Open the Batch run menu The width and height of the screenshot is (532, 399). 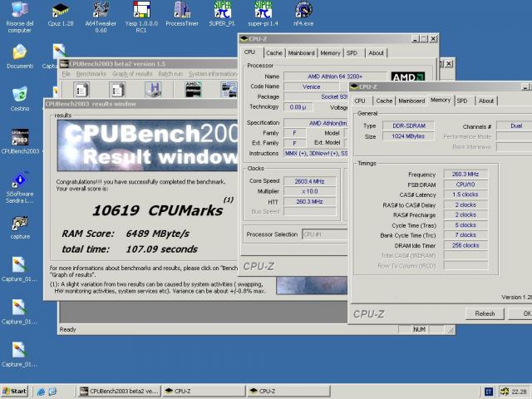pos(170,74)
